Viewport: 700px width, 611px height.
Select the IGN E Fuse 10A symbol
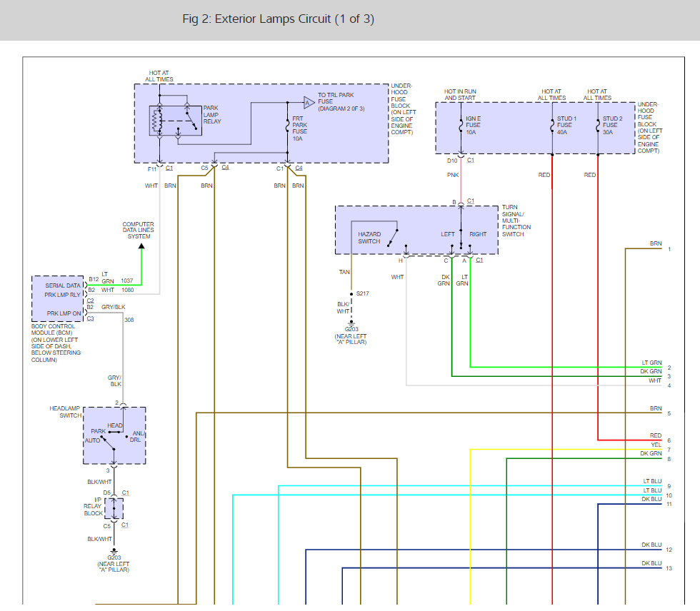[461, 126]
